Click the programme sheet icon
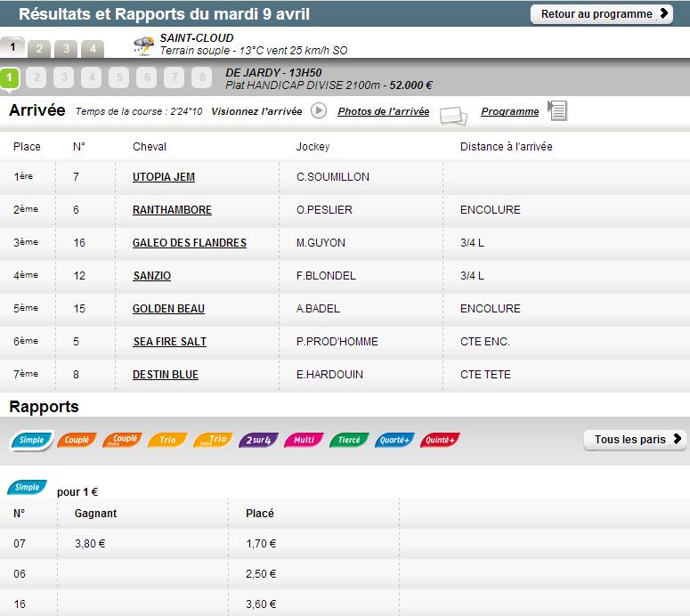This screenshot has height=616, width=690. 557,111
